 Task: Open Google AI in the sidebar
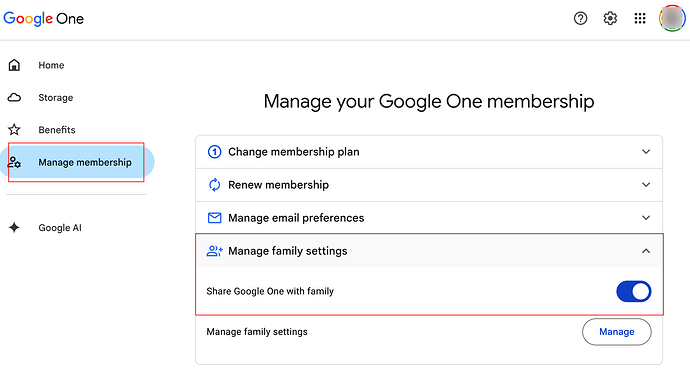[60, 228]
